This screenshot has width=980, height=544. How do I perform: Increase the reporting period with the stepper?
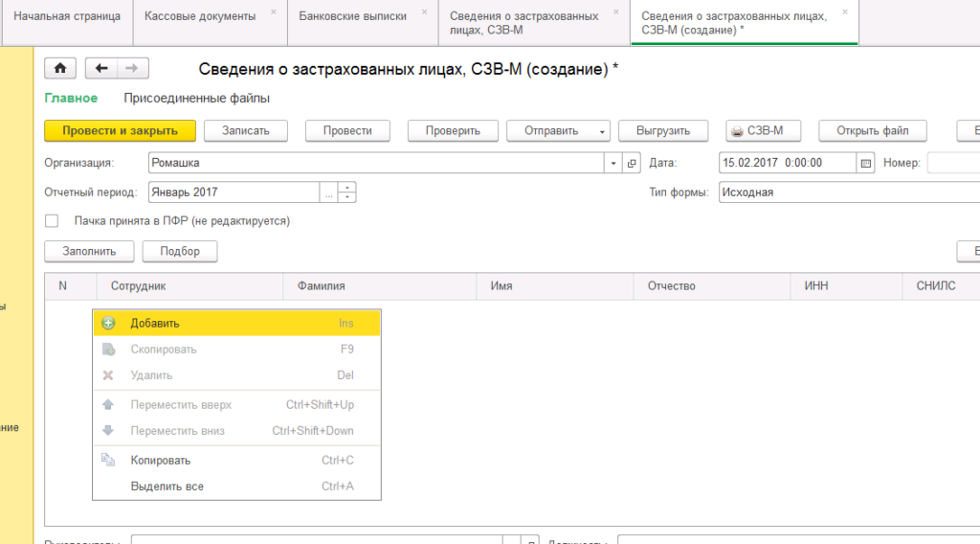(346, 188)
